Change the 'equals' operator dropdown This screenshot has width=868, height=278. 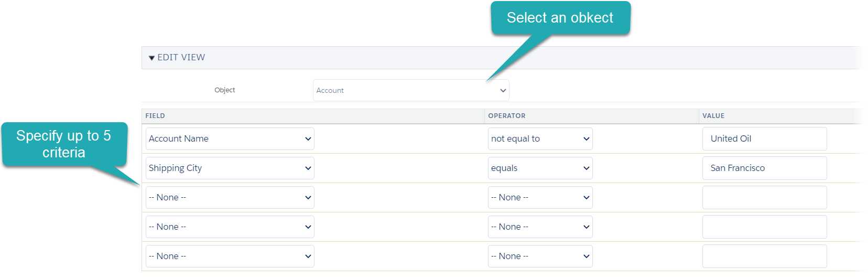540,168
